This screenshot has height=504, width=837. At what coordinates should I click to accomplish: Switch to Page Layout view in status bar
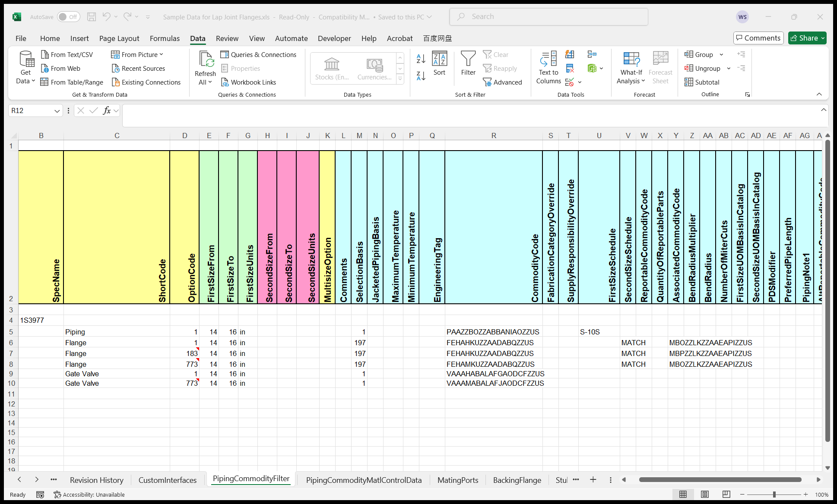point(705,495)
